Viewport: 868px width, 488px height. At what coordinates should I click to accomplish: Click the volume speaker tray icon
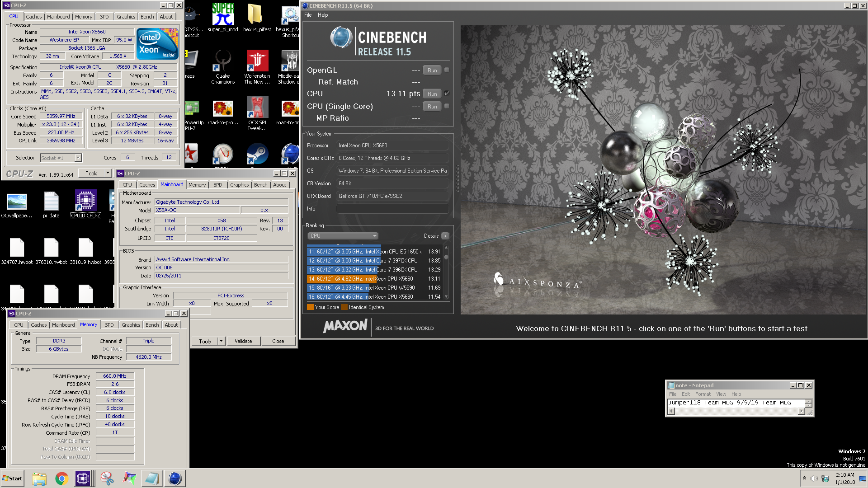(814, 479)
